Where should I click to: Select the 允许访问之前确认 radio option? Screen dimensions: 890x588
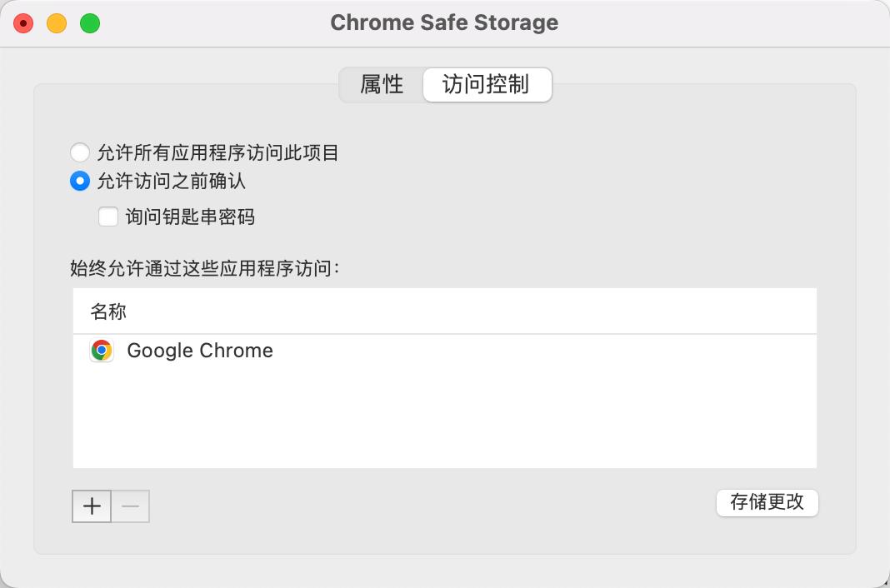click(x=80, y=181)
